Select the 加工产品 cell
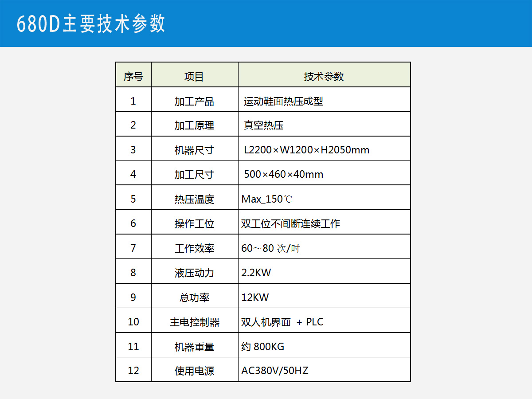 194,102
